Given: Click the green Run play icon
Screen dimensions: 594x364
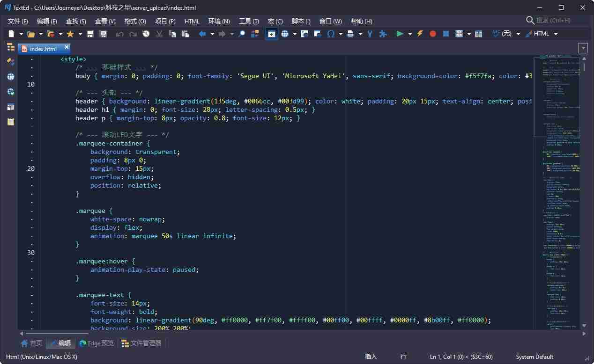Looking at the screenshot, I should (400, 34).
